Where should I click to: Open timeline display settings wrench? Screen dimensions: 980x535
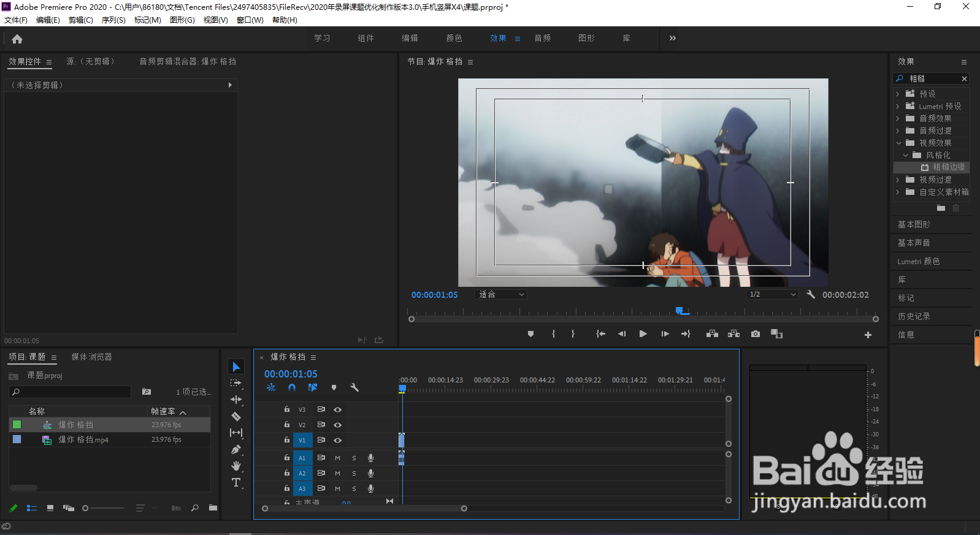pyautogui.click(x=354, y=387)
